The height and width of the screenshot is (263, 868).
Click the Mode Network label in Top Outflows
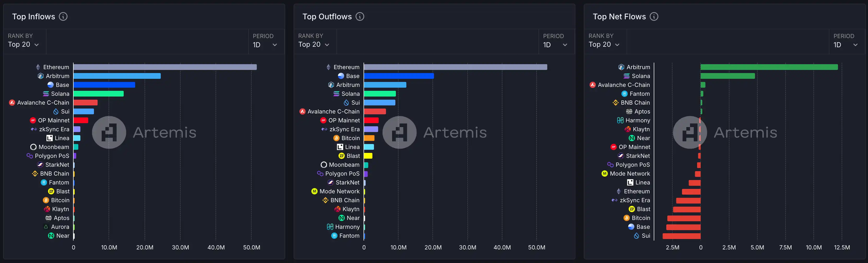click(x=339, y=191)
